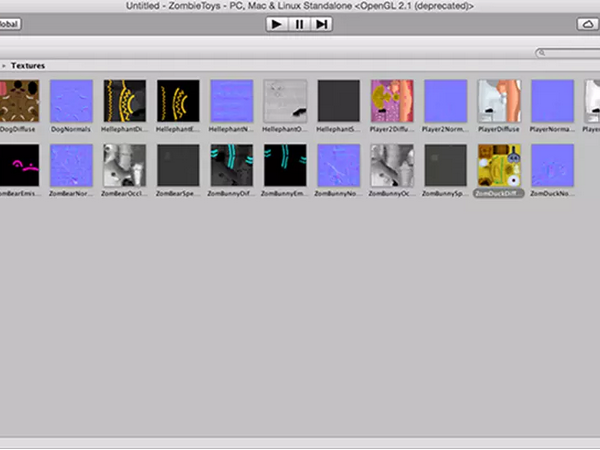
Task: Select the Hellephant specular texture thumbnail
Action: [339, 101]
